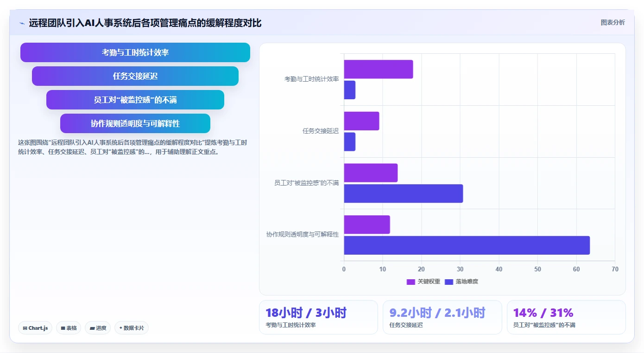Click the long blue bar for 协作规则透明度与可解释性
Screen dimensions: 644x353
[467, 245]
